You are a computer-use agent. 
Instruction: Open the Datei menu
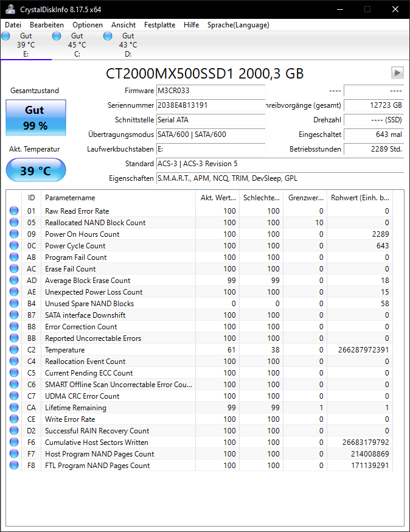point(13,25)
